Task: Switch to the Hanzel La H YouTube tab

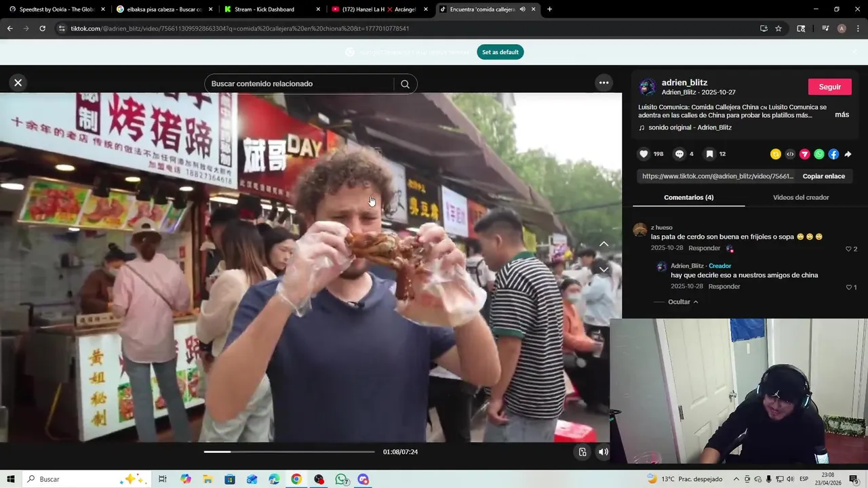Action: [x=378, y=9]
